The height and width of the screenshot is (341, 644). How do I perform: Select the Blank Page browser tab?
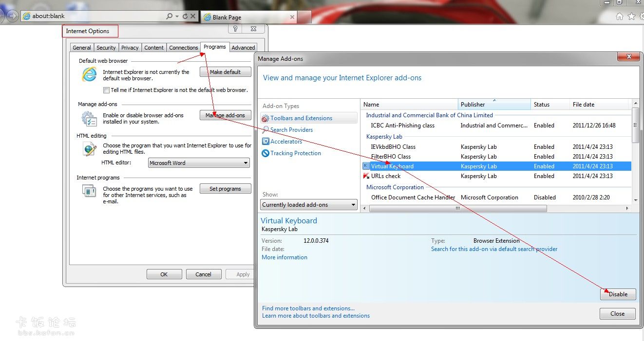pos(248,17)
